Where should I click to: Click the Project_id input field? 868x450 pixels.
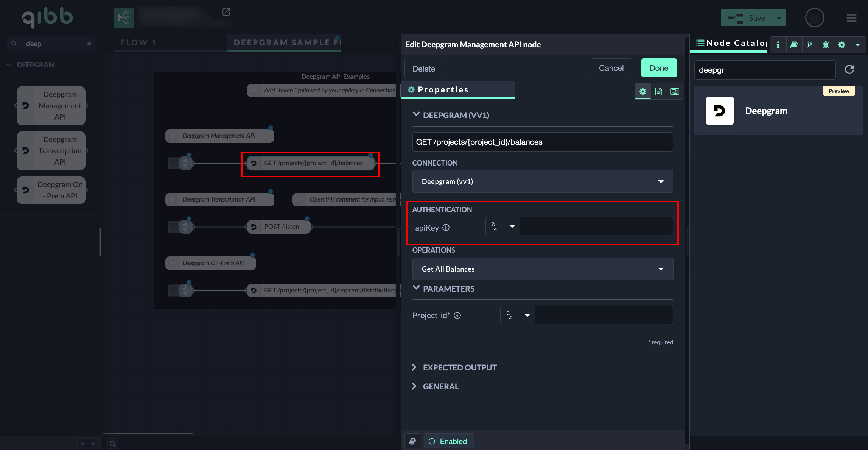click(x=603, y=316)
